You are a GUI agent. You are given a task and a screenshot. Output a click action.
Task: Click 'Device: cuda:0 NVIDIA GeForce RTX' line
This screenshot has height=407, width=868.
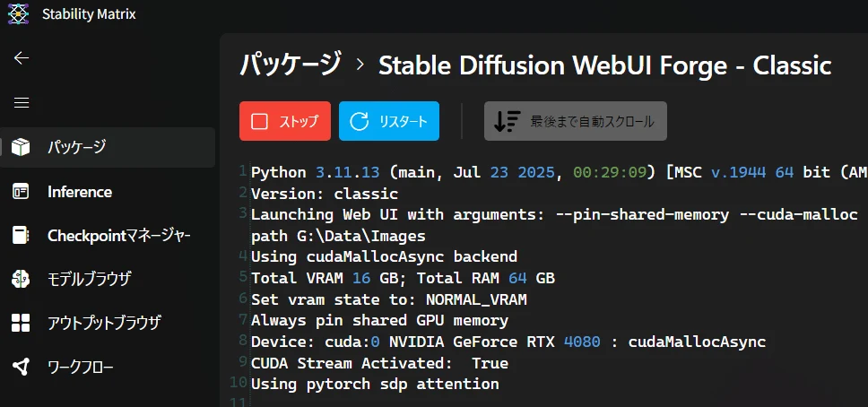pyautogui.click(x=508, y=342)
